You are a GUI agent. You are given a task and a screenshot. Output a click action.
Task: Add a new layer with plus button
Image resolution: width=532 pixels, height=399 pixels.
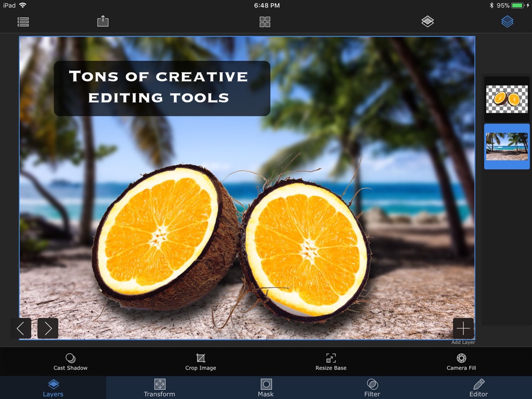pos(463,328)
